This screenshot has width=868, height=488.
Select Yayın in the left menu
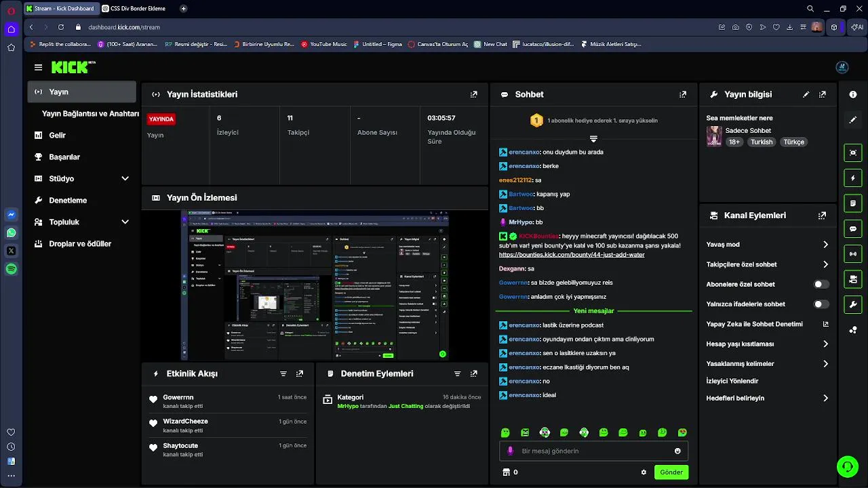tap(82, 91)
